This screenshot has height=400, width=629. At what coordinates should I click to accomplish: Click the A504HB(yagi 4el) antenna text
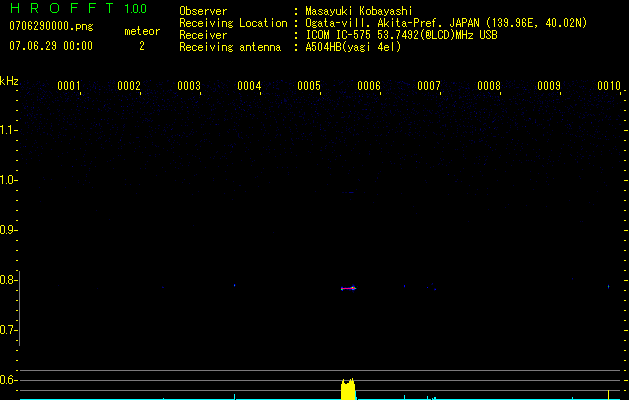[353, 47]
